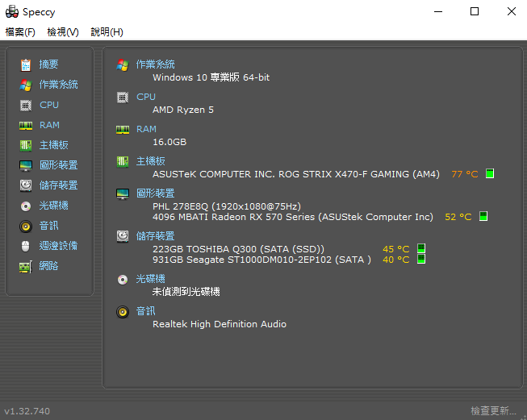Click the 作業系統 Windows flag sidebar icon
The width and height of the screenshot is (527, 420).
click(x=26, y=85)
